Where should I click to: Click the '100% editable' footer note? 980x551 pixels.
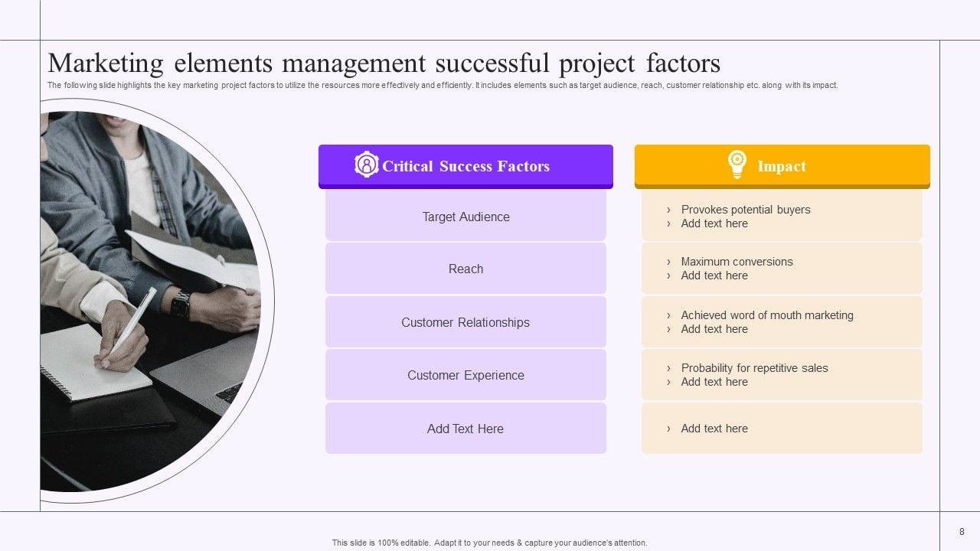489,543
